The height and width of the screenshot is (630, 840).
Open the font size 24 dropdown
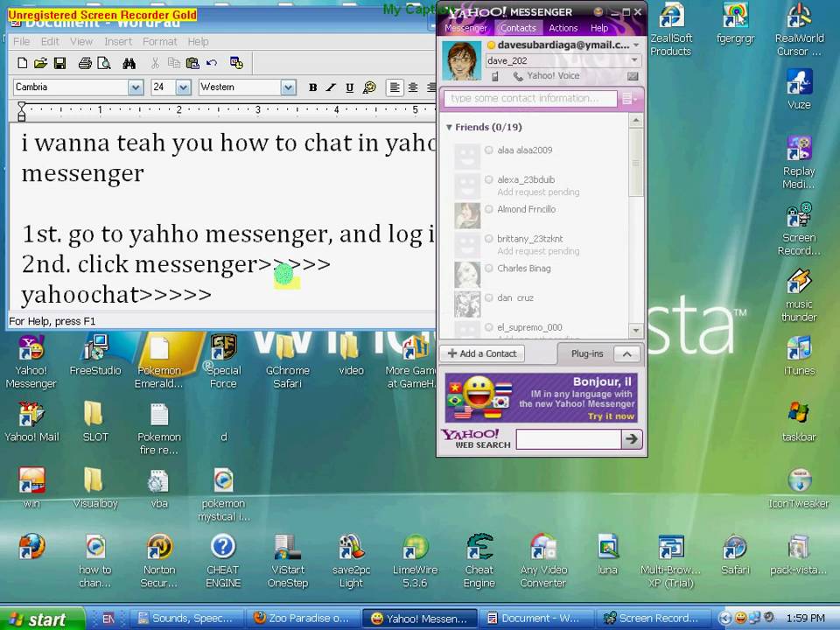183,87
